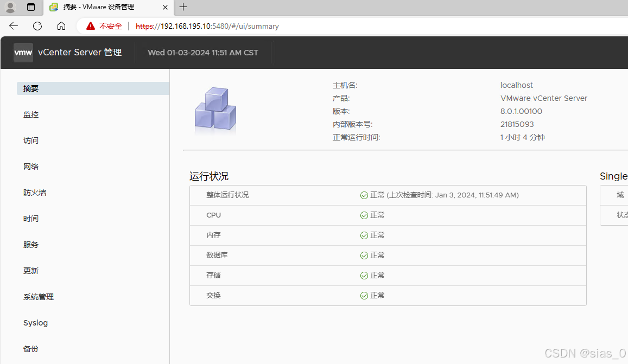Click the hostname value localhost
Viewport: 628px width, 364px height.
517,85
